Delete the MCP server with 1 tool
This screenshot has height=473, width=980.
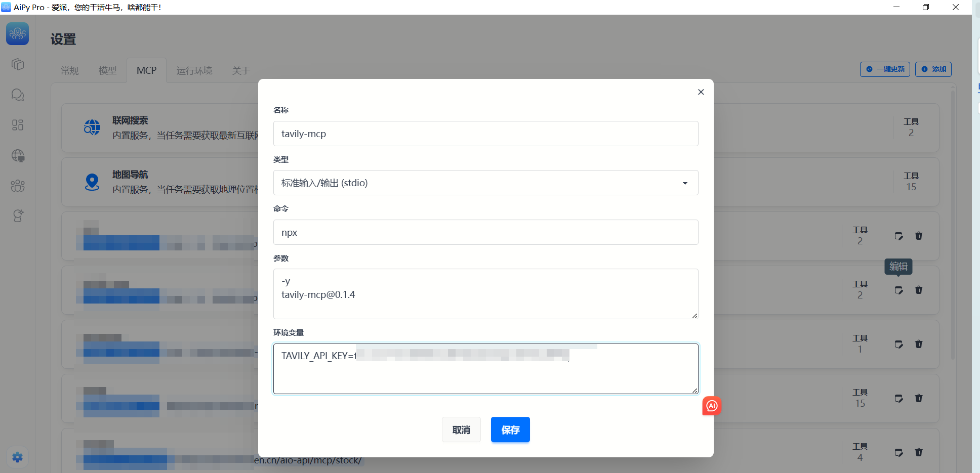918,344
